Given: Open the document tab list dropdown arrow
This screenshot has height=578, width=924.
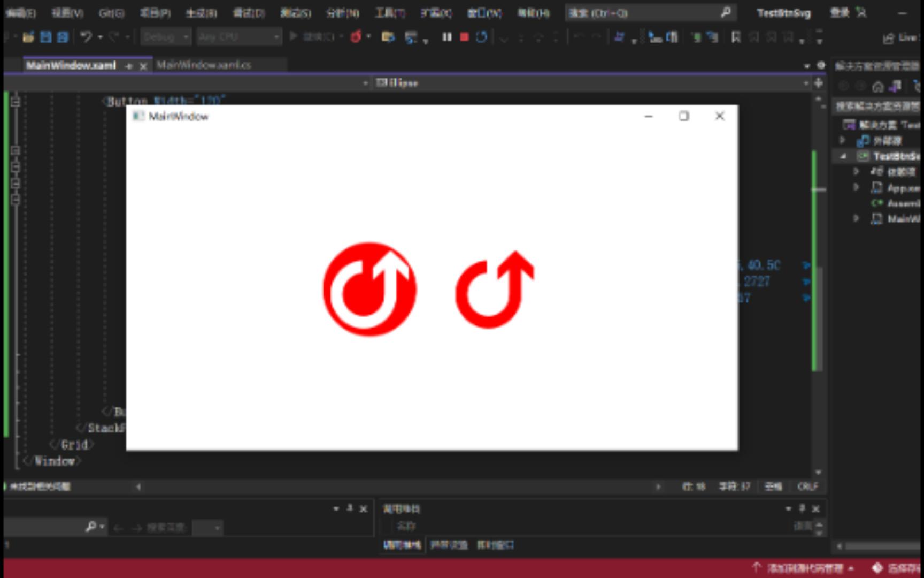Looking at the screenshot, I should click(806, 66).
